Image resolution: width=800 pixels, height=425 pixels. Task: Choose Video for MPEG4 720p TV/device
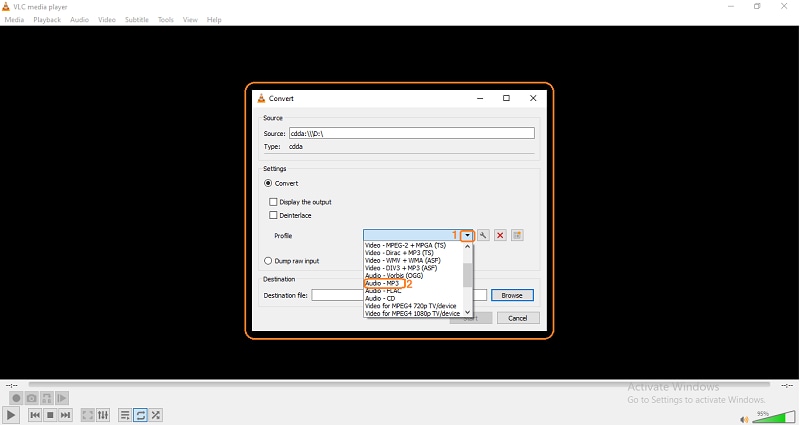point(413,306)
